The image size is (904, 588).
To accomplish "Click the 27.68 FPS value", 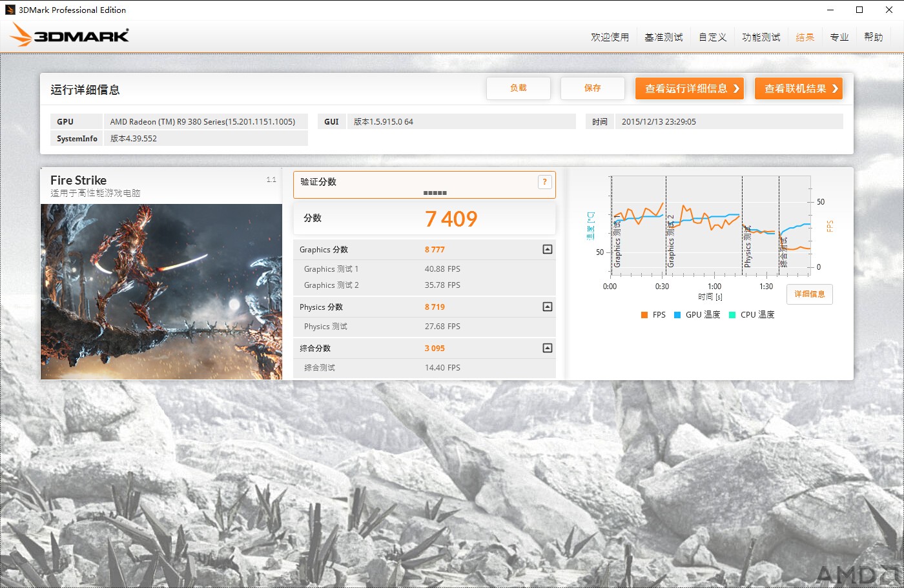I will click(x=442, y=327).
